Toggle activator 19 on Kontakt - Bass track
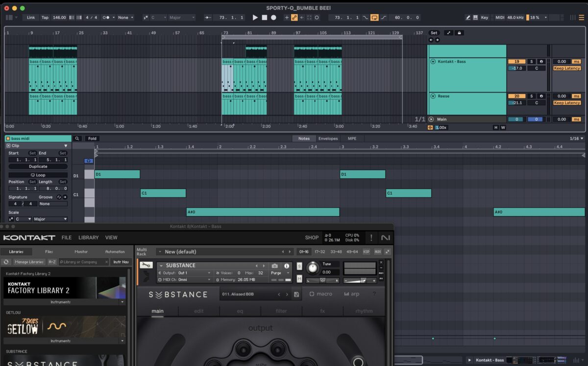Viewport: 588px width, 366px height. (x=516, y=61)
